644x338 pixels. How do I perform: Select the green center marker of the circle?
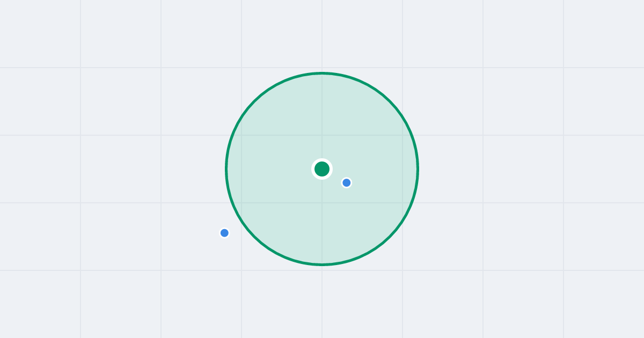[x=322, y=169]
